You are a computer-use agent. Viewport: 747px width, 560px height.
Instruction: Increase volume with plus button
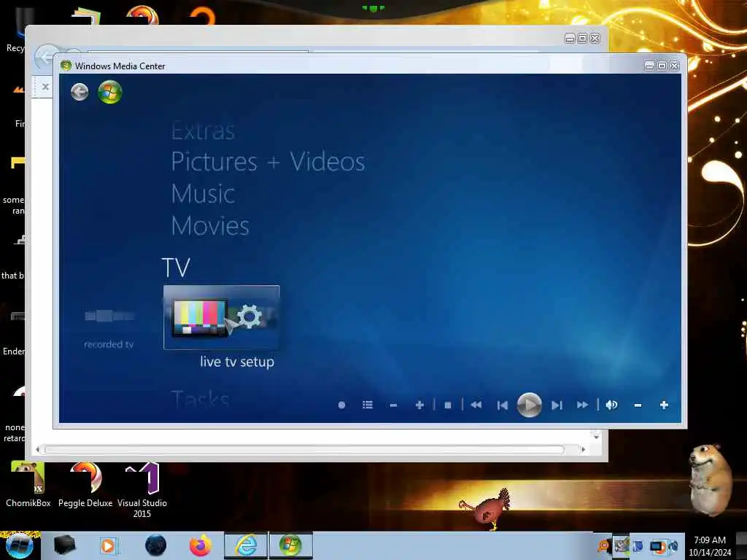click(664, 405)
